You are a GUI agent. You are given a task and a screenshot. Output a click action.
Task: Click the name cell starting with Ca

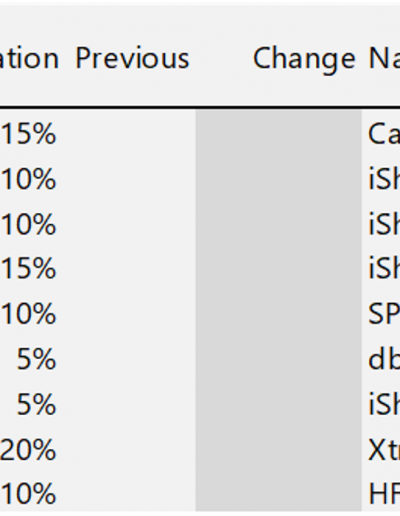coord(381,134)
